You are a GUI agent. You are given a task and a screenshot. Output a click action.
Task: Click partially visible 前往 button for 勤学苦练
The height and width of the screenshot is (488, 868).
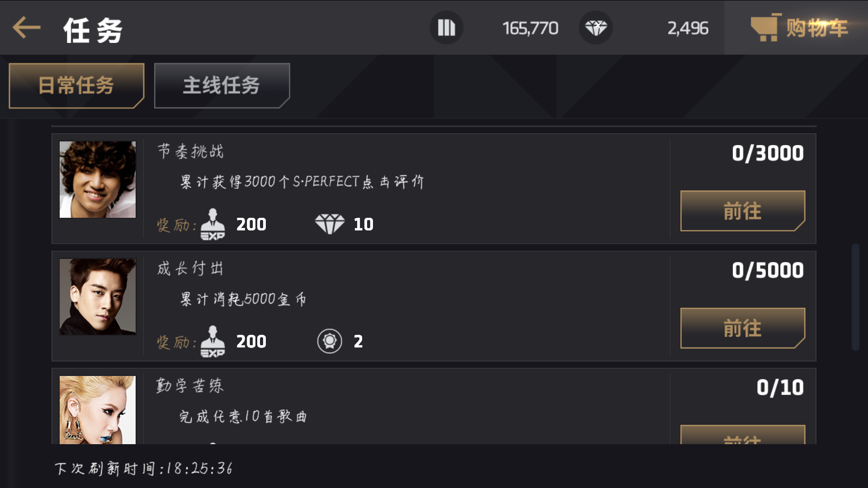(743, 435)
